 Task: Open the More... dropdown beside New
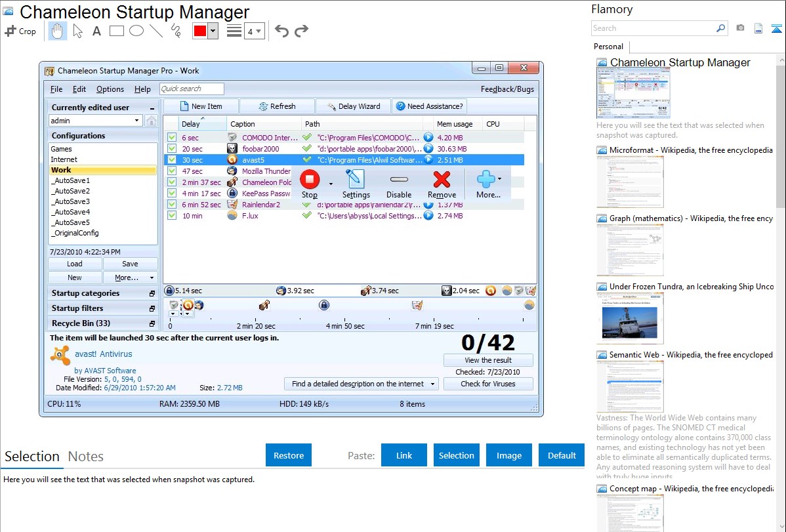coord(130,277)
